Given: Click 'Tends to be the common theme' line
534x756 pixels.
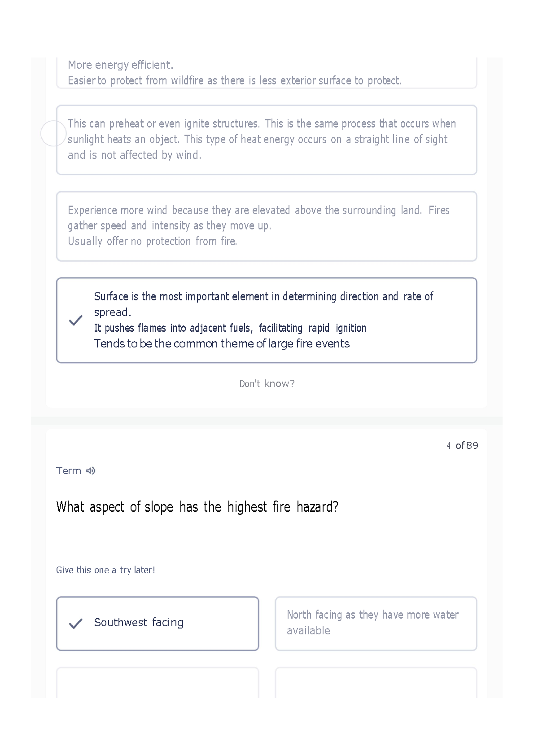Looking at the screenshot, I should point(222,343).
